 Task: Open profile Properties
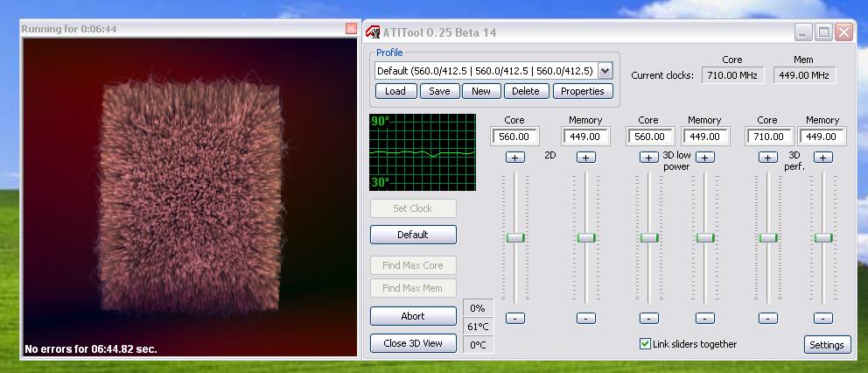pyautogui.click(x=582, y=91)
